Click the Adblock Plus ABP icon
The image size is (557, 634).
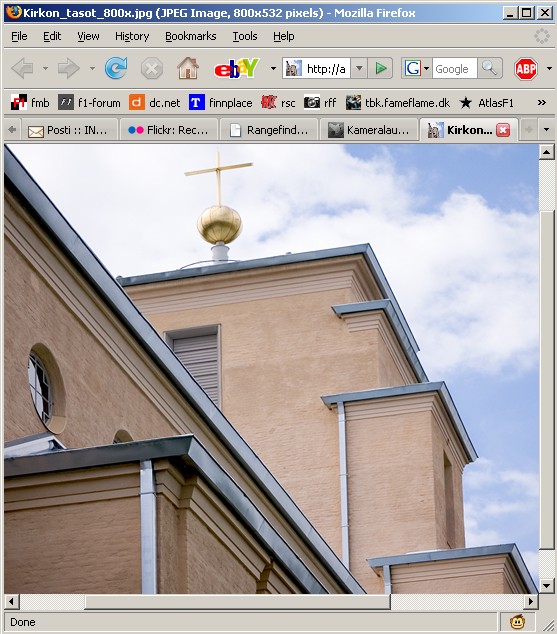pyautogui.click(x=525, y=69)
